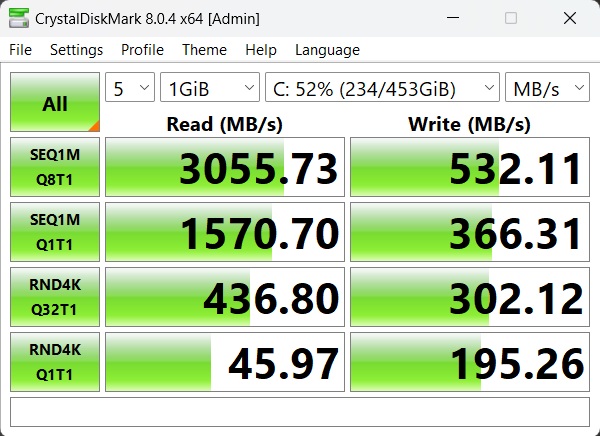Open the File menu
The image size is (600, 436).
(20, 50)
